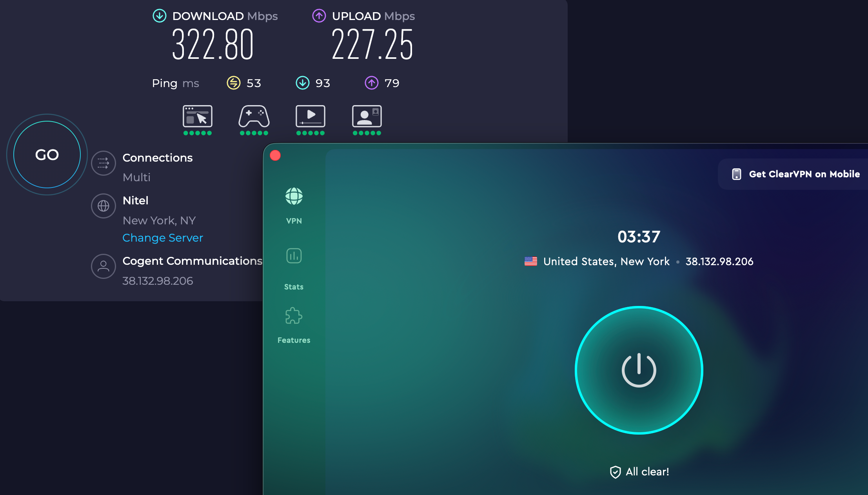Click the All clear shield checkmark
The width and height of the screenshot is (868, 495).
click(x=616, y=472)
